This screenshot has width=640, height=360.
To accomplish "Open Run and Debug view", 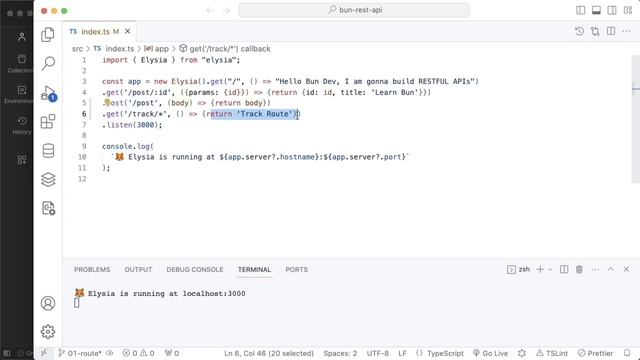I will pyautogui.click(x=48, y=93).
